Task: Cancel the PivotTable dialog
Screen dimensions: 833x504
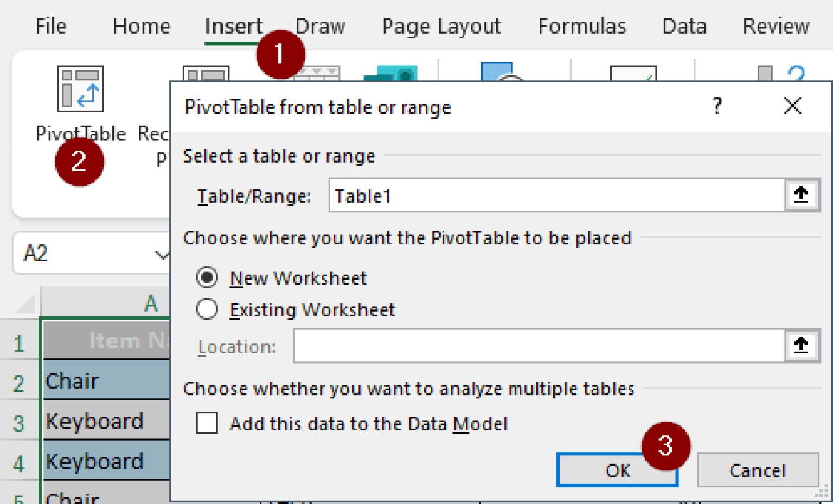Action: tap(757, 470)
